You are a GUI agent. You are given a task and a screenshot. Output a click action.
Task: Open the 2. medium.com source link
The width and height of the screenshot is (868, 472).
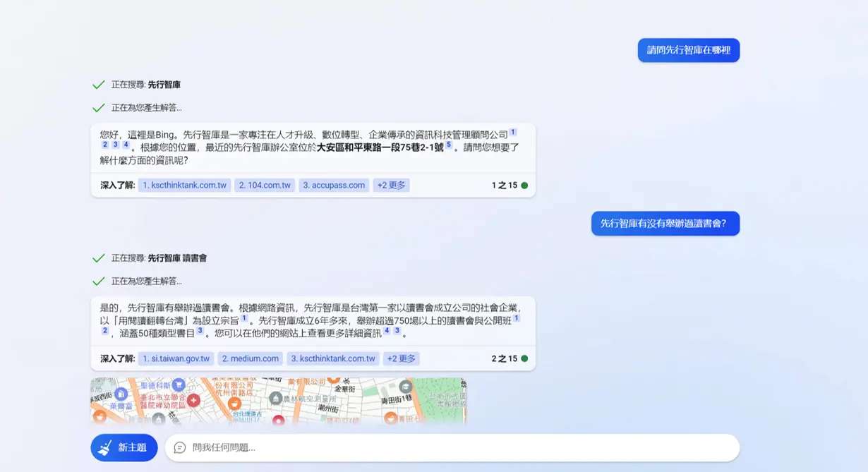251,358
